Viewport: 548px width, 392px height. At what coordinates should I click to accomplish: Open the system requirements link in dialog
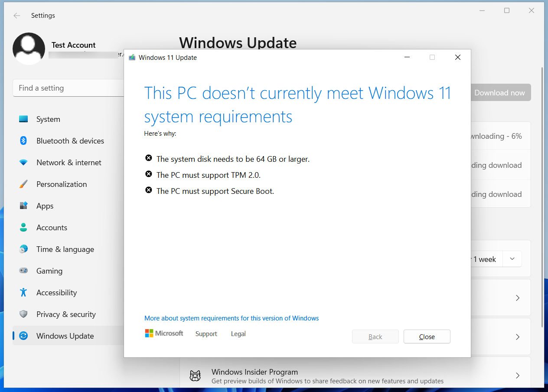(232, 318)
